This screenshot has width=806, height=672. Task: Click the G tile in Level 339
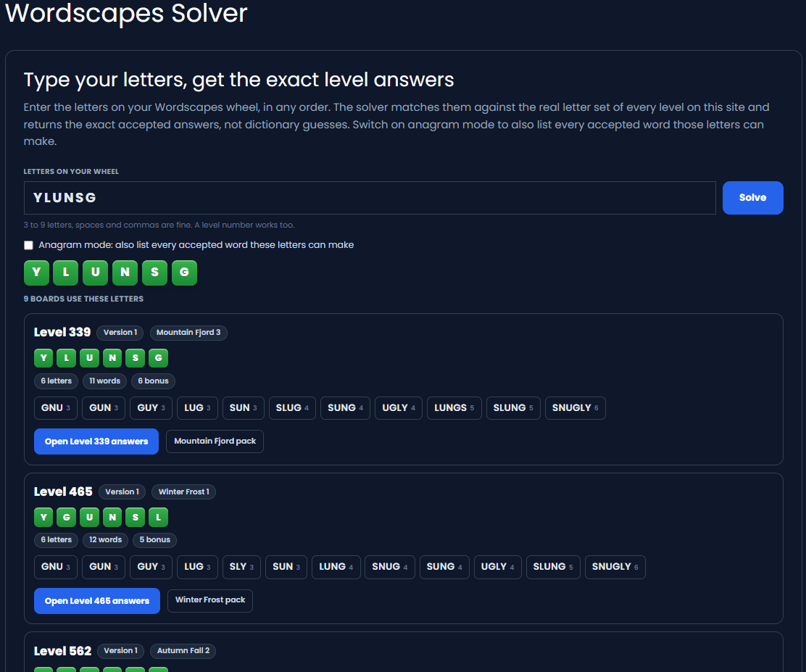(x=158, y=358)
